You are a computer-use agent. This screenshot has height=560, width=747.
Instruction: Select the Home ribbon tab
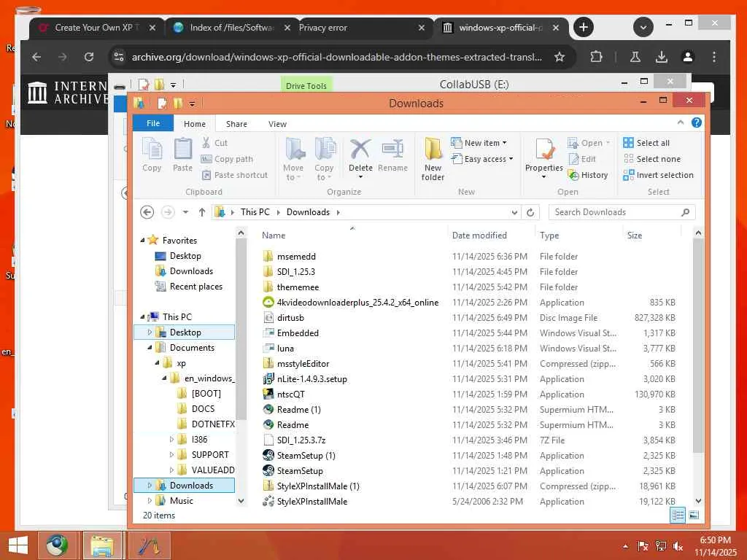(x=195, y=124)
